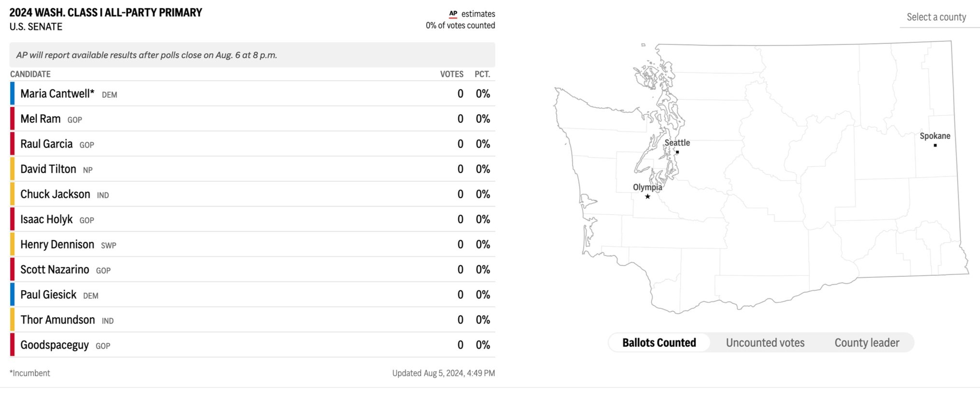This screenshot has width=980, height=394.
Task: Switch to the Uncounted votes view
Action: tap(765, 342)
